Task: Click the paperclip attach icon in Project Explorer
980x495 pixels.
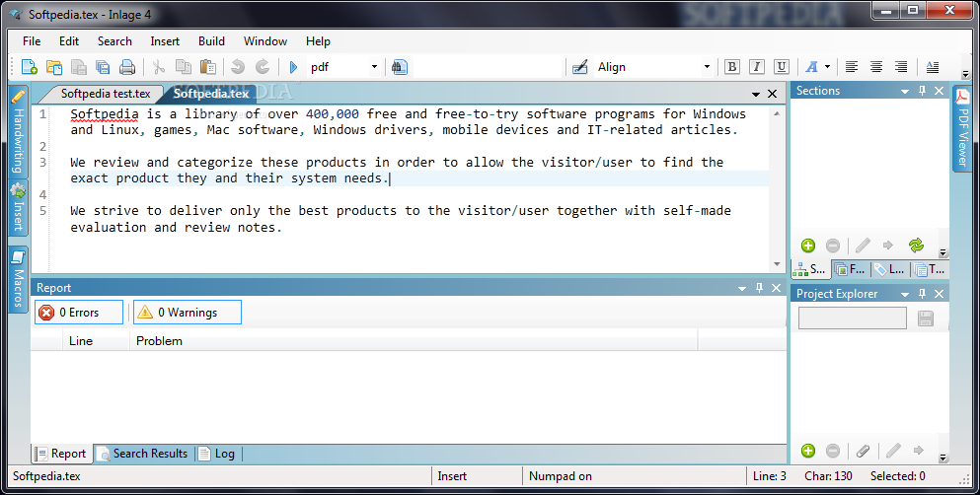Action: (864, 451)
